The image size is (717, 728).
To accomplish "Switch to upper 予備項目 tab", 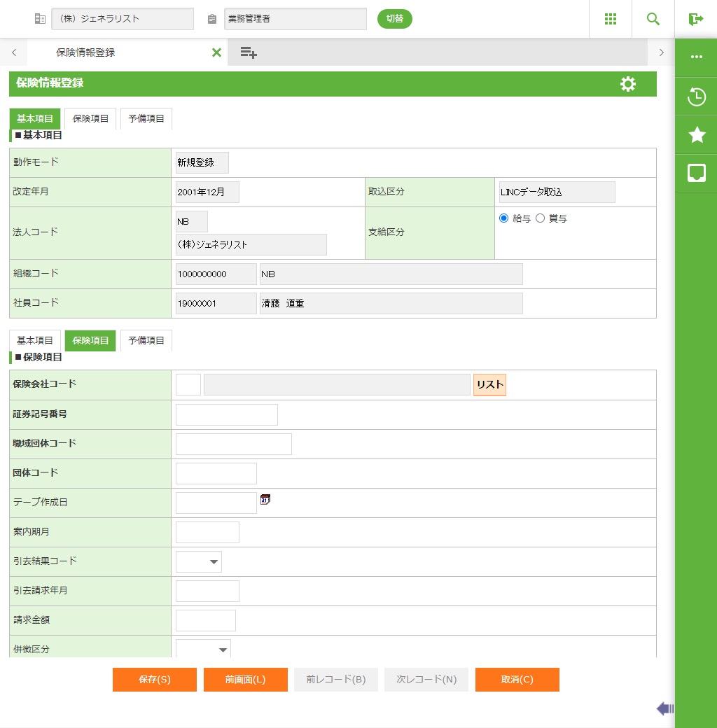I will [x=146, y=119].
